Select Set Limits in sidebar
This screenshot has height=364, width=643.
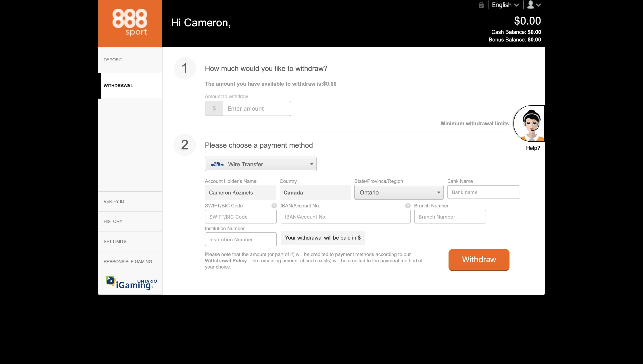coord(115,242)
